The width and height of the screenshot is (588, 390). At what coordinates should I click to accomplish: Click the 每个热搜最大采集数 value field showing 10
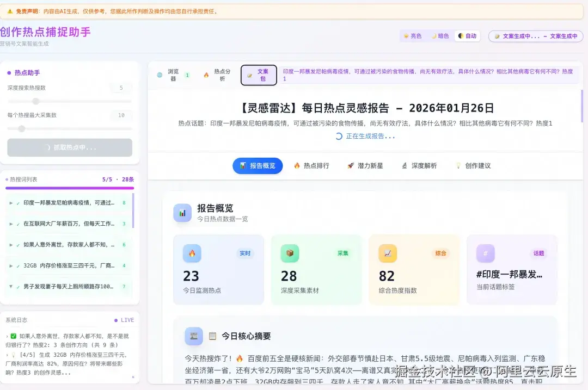click(121, 115)
